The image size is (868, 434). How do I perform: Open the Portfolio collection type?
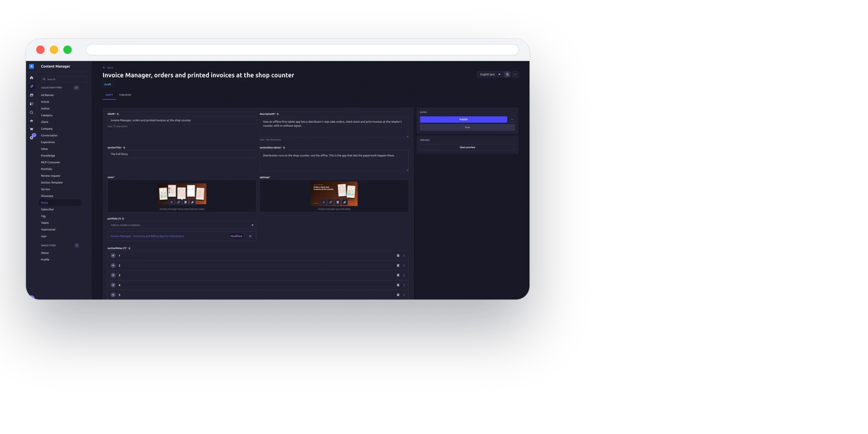47,169
